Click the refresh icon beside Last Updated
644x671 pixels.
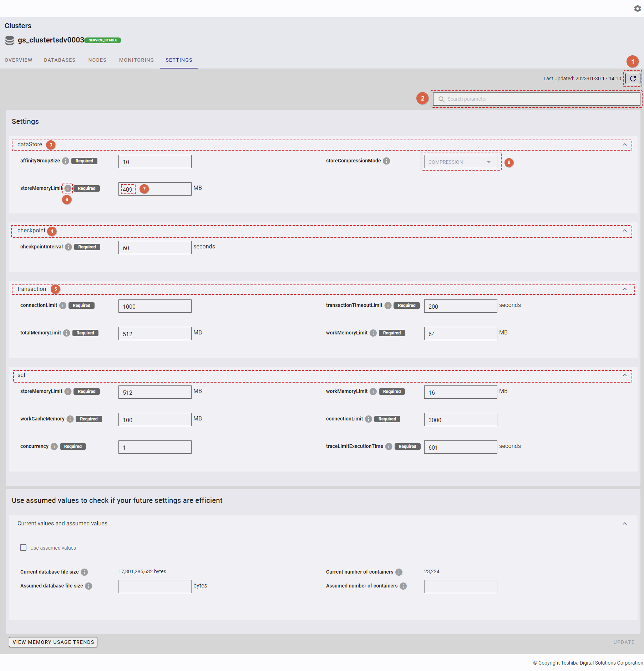pos(633,79)
